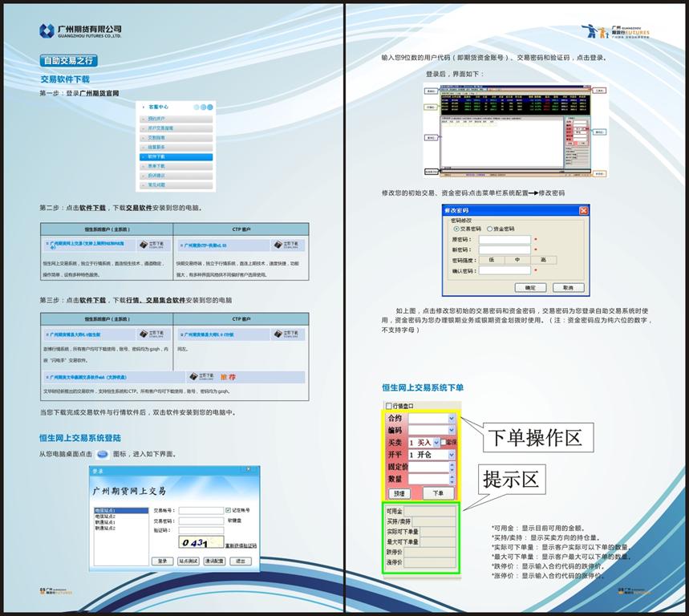Click the 交易帐号 input field

pyautogui.click(x=201, y=510)
